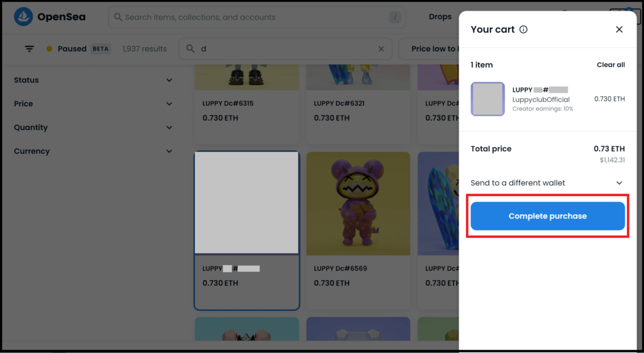
Task: Focus the collection search field containing "d"
Action: tap(286, 49)
